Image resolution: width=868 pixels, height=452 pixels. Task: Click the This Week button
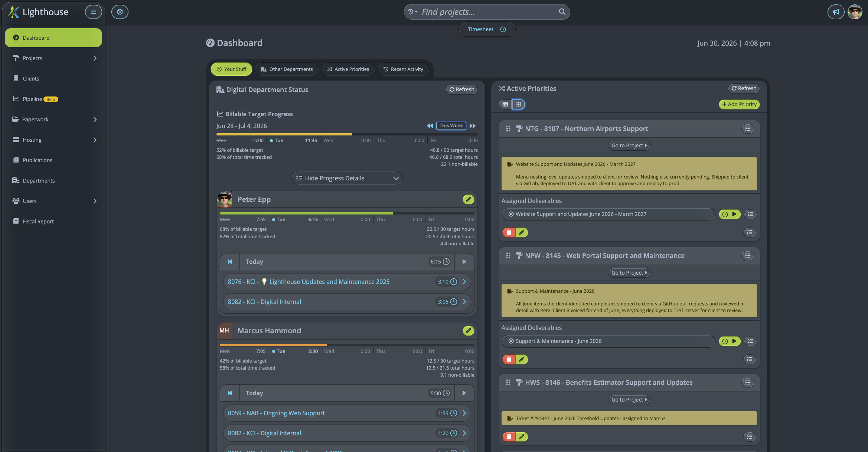tap(451, 126)
